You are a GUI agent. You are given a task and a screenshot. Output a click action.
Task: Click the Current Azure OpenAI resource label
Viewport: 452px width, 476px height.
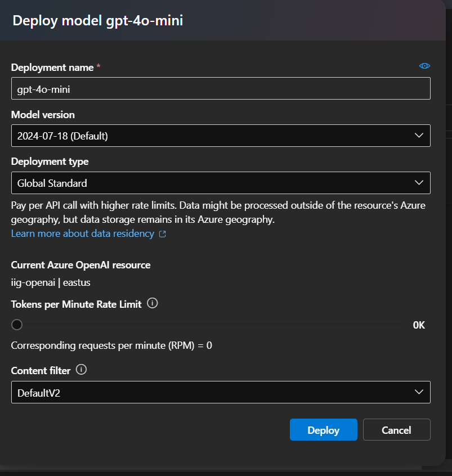coord(81,265)
